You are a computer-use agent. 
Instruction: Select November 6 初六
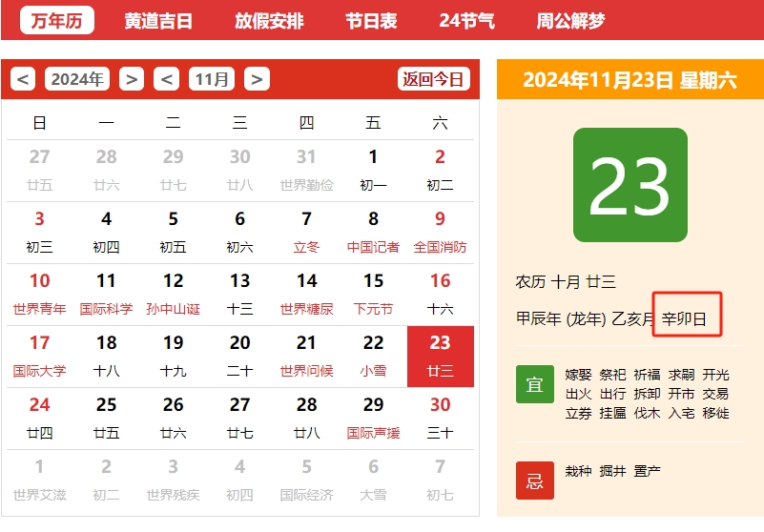(x=239, y=233)
